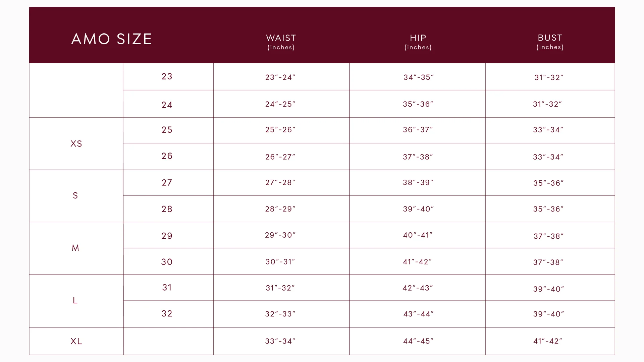644x362 pixels.
Task: Click bust measurement 41″-42″
Action: click(x=548, y=341)
